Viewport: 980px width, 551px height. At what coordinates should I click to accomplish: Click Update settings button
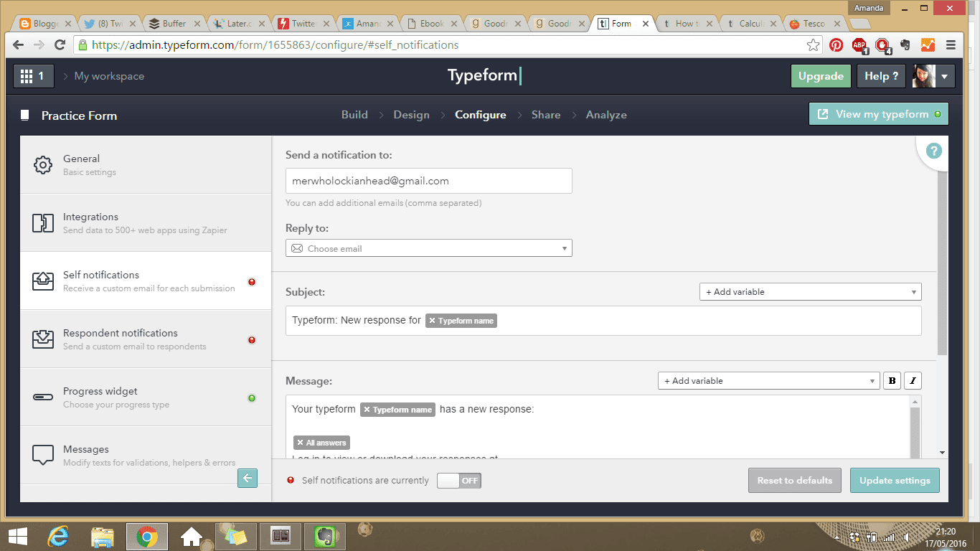coord(895,481)
